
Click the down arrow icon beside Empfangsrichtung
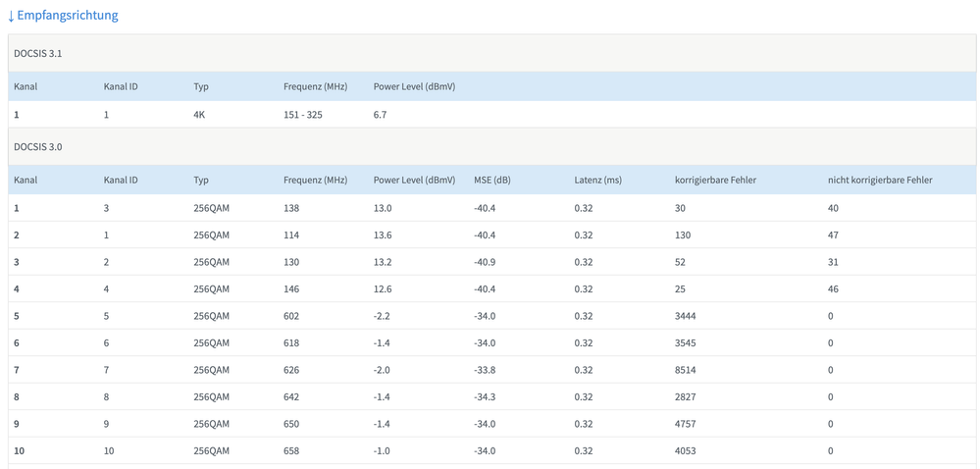click(11, 16)
